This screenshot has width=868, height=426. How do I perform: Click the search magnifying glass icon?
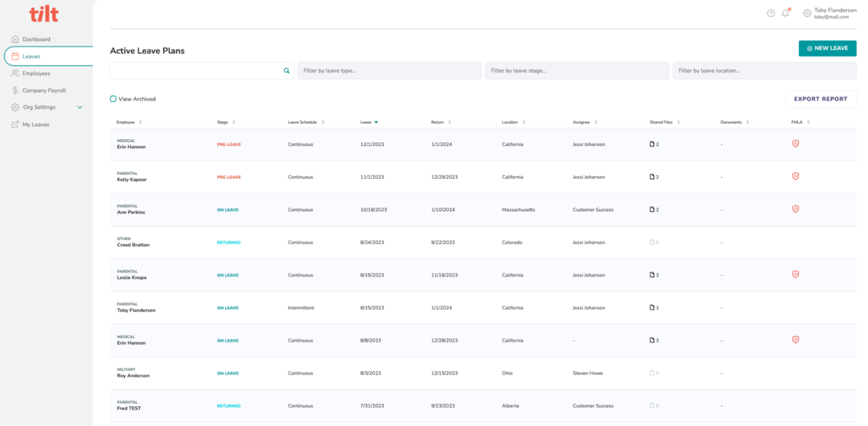pyautogui.click(x=287, y=70)
